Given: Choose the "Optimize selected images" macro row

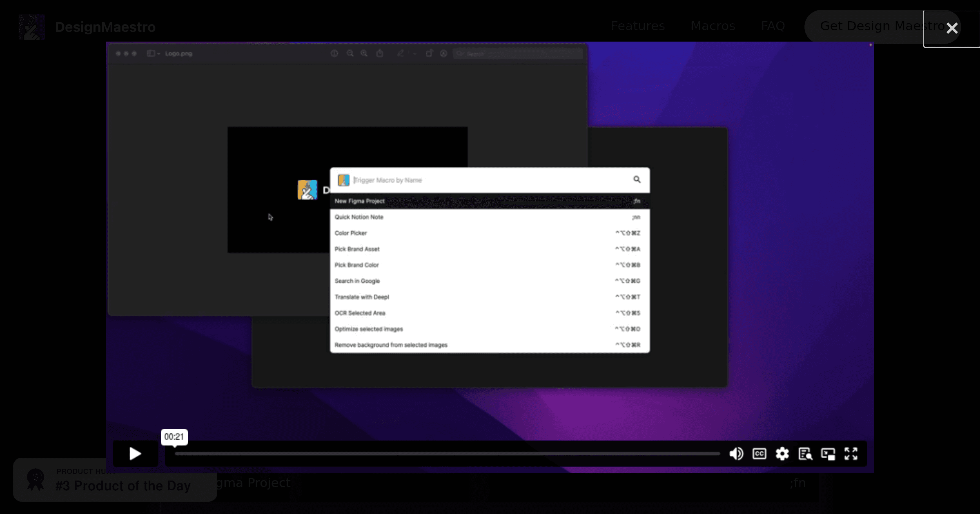Looking at the screenshot, I should pos(490,329).
